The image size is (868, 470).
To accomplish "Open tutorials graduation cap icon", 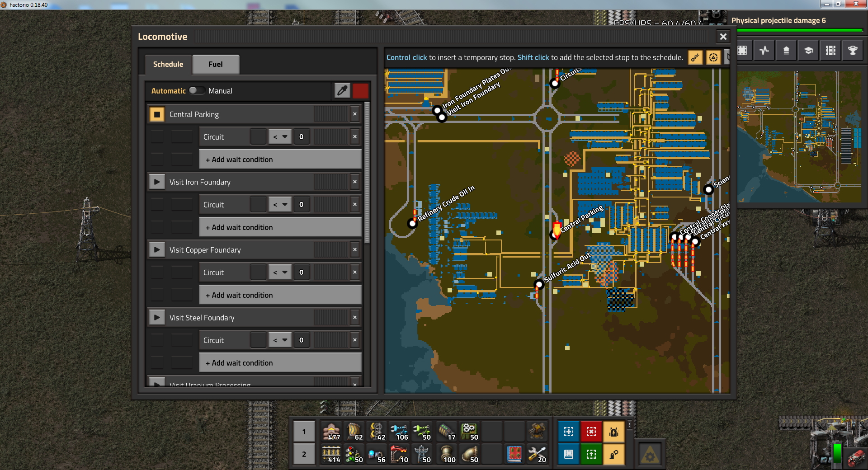I will pos(808,51).
